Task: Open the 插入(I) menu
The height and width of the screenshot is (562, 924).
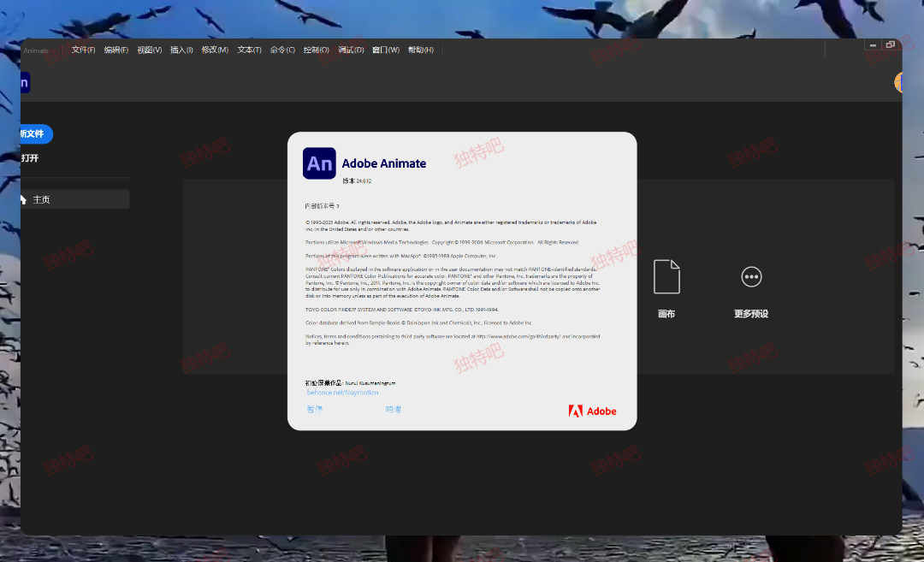Action: click(x=181, y=50)
